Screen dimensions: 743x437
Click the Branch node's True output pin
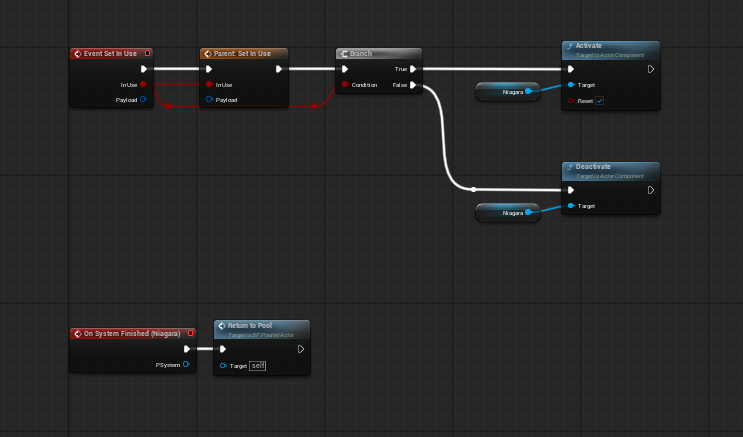point(413,69)
